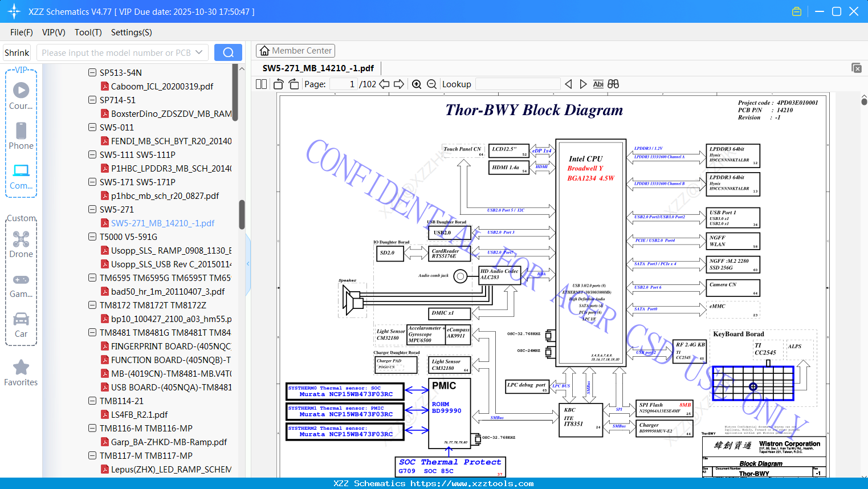Click the Shrink button

tap(17, 52)
